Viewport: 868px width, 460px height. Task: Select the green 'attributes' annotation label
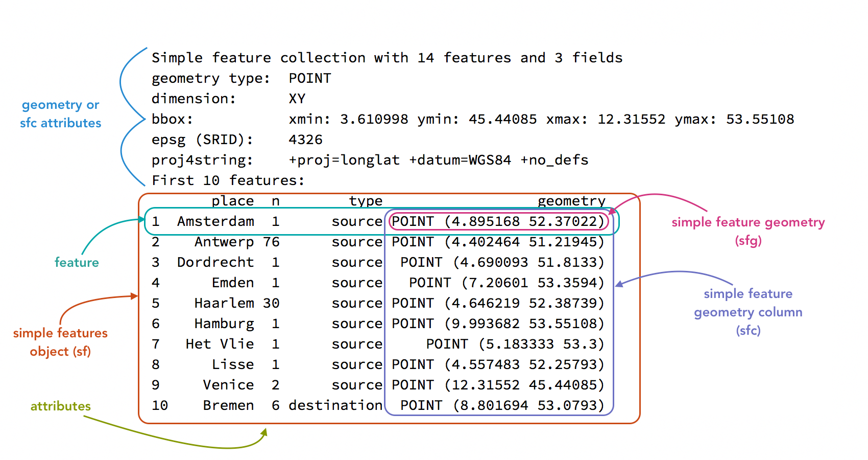(60, 406)
